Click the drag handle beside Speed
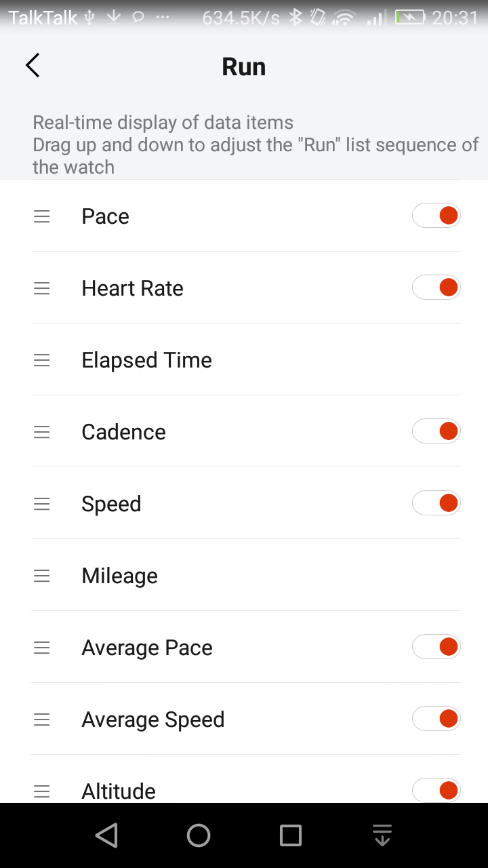This screenshot has width=488, height=868. 42,504
